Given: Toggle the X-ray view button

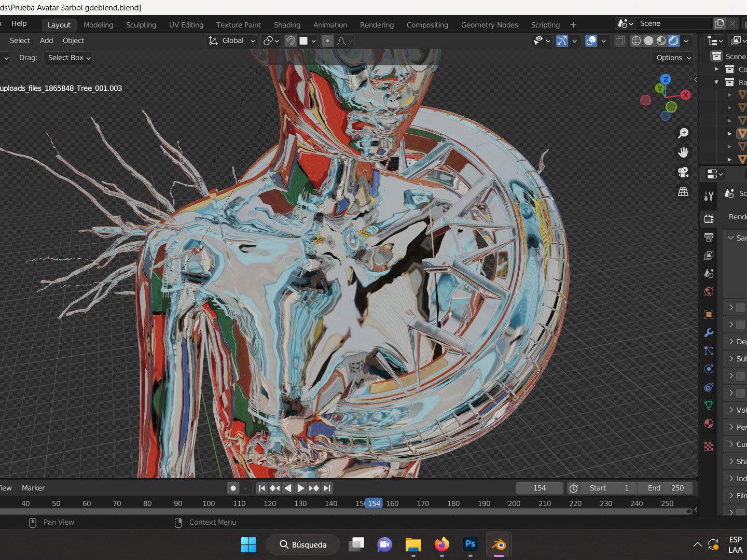Looking at the screenshot, I should tap(620, 41).
